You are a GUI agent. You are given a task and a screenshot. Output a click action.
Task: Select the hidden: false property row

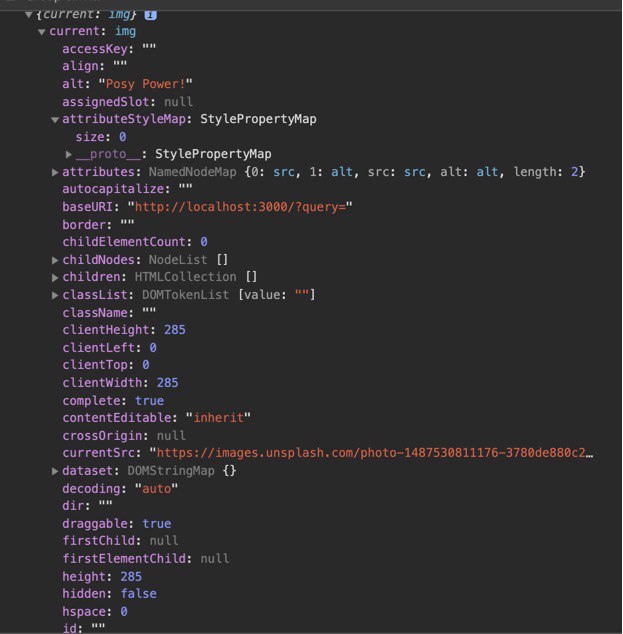[109, 594]
